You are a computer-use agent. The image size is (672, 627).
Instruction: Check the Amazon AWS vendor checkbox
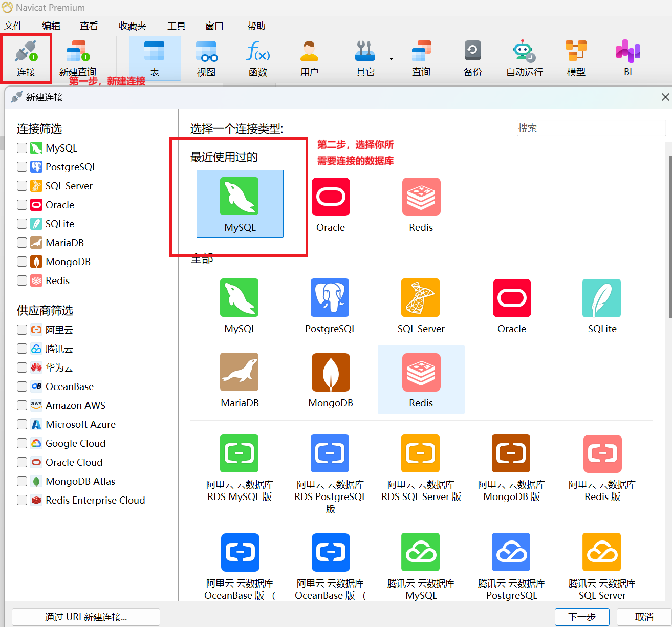point(22,405)
